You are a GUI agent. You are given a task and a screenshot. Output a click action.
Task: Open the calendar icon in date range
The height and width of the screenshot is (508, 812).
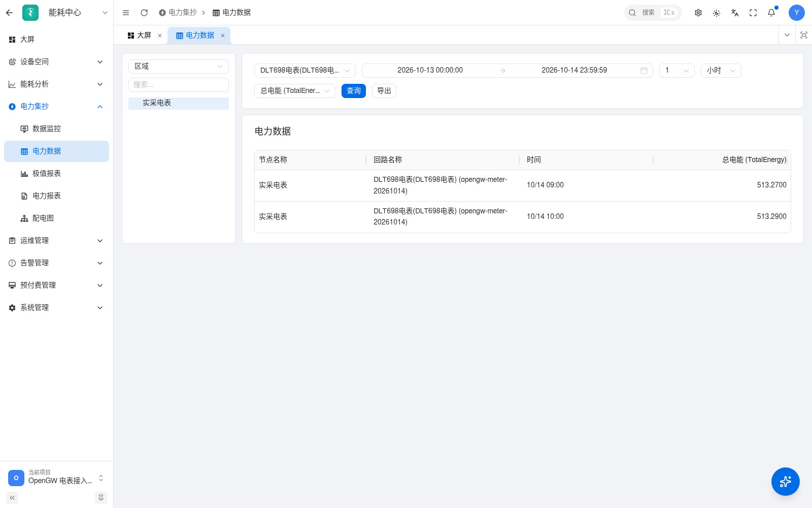click(644, 71)
